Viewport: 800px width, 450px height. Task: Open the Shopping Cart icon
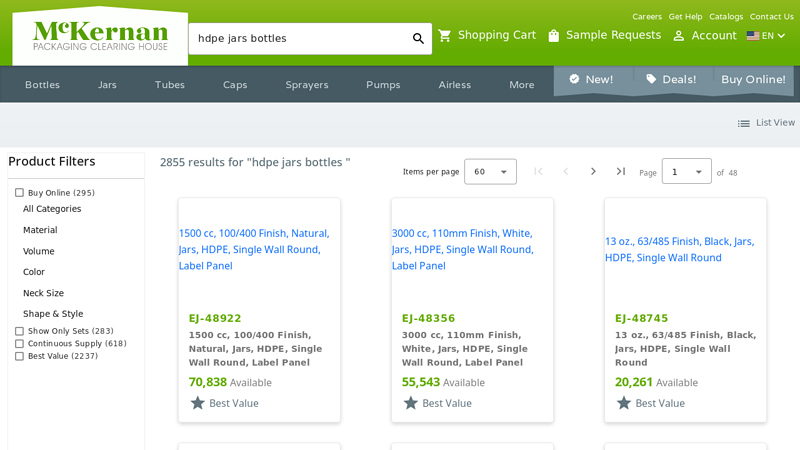[x=445, y=36]
